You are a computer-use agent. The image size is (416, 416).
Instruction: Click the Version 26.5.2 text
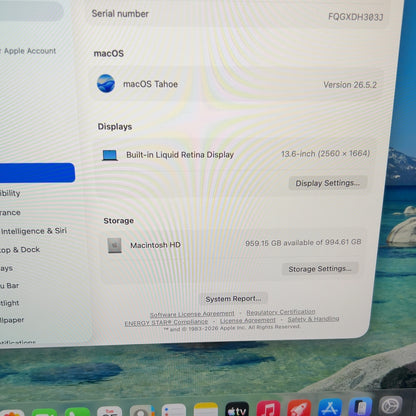(x=350, y=85)
